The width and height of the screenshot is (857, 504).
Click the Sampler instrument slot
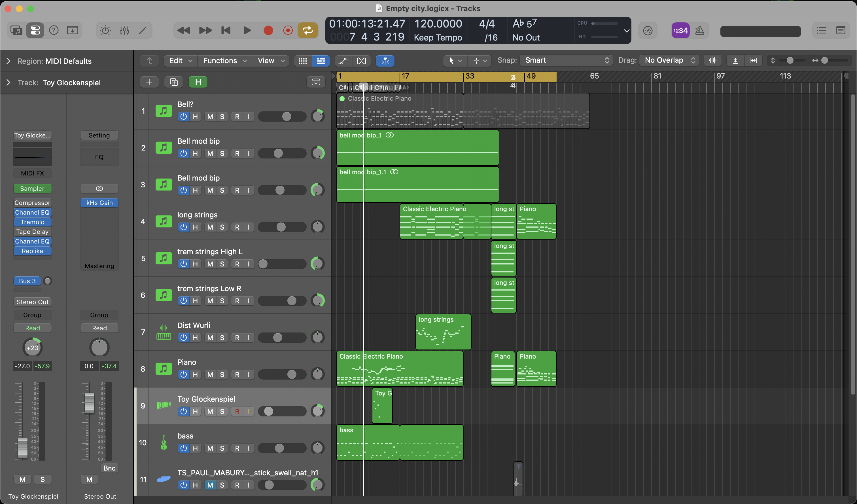pyautogui.click(x=32, y=189)
